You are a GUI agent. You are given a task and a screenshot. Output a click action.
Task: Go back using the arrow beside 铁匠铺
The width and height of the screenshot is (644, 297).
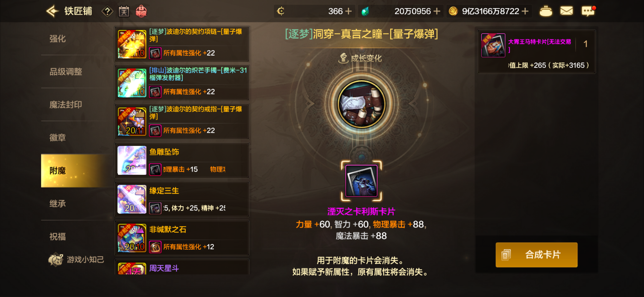pyautogui.click(x=52, y=11)
